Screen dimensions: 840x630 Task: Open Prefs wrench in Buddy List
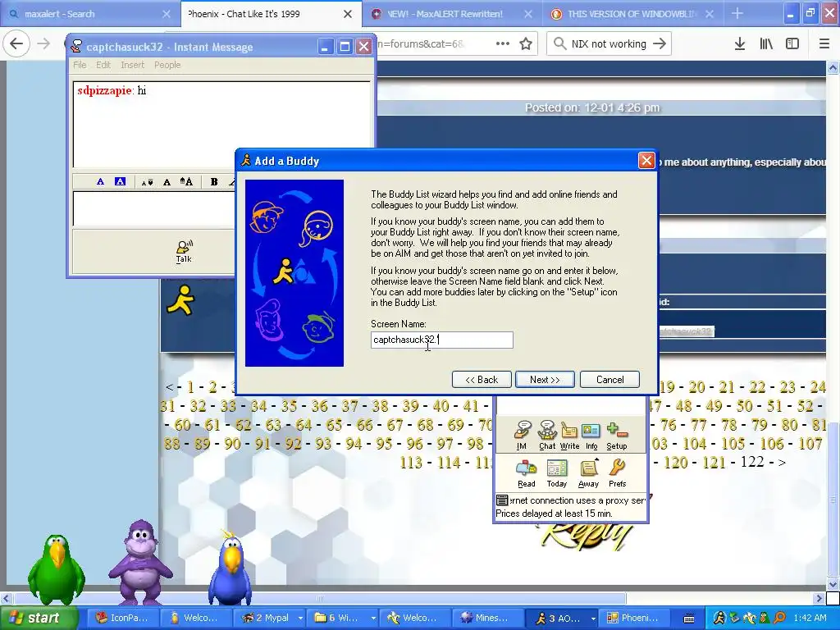coord(617,473)
